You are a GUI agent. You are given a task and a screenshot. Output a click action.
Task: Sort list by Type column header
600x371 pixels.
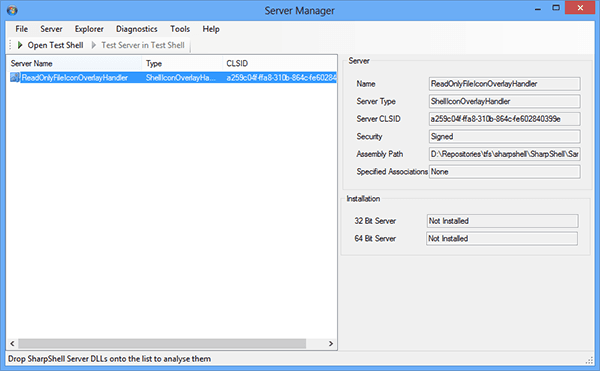(182, 63)
